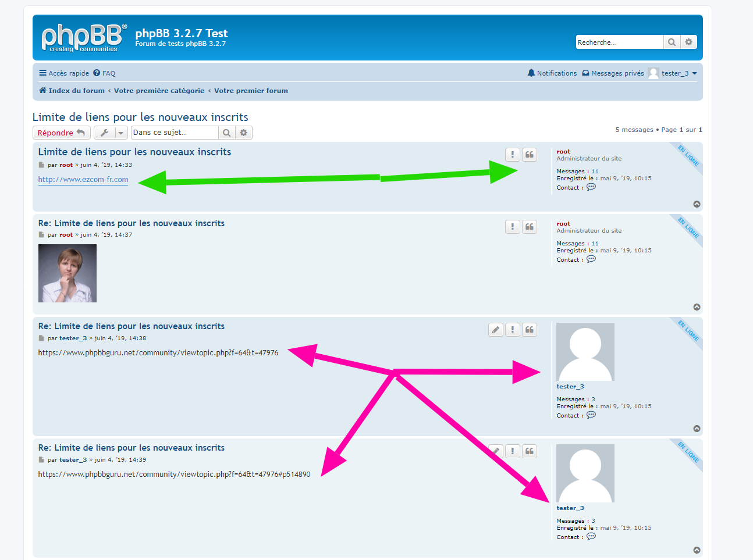The width and height of the screenshot is (753, 560).
Task: Click the Répondre button
Action: click(x=61, y=133)
